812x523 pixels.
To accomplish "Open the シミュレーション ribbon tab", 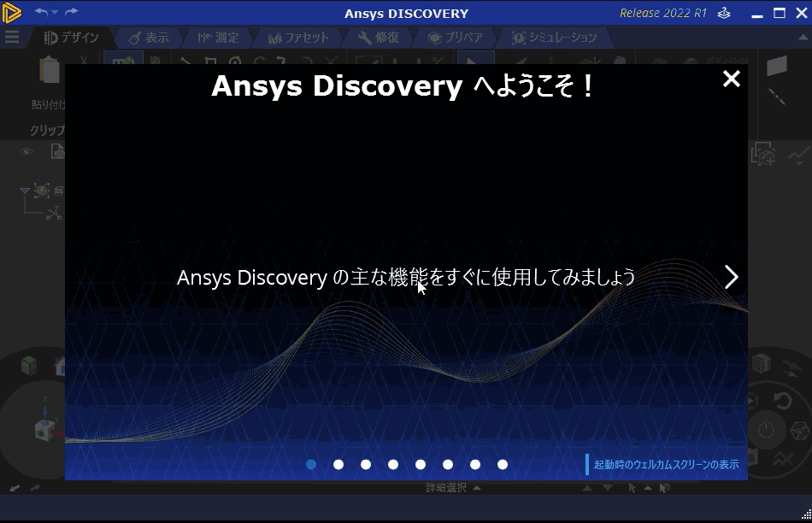I will [554, 38].
